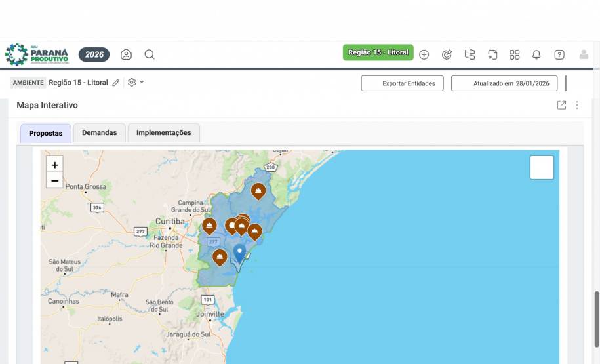Click the Paraná Produtivo logo

click(37, 54)
